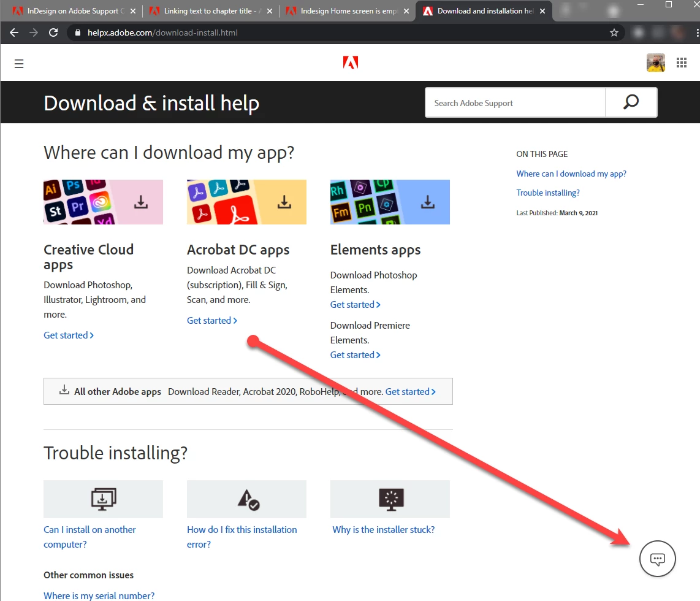Click the Elements apps download banner
Screen dimensions: 700x601
pyautogui.click(x=390, y=202)
